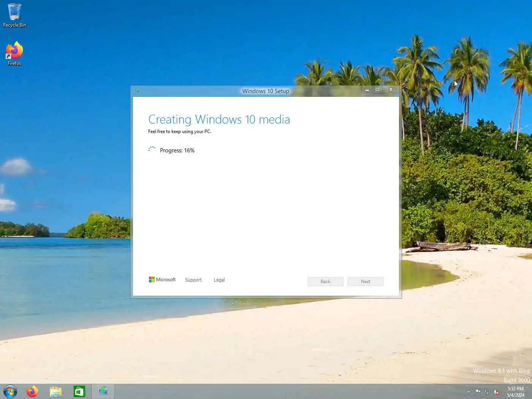Click the Microsoft logo in setup
The height and width of the screenshot is (399, 532).
(x=162, y=280)
